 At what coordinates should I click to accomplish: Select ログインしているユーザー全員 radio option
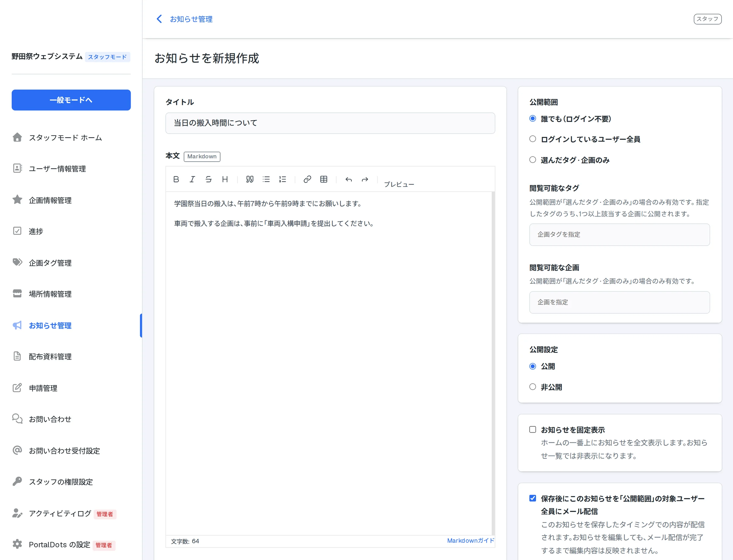pos(533,139)
